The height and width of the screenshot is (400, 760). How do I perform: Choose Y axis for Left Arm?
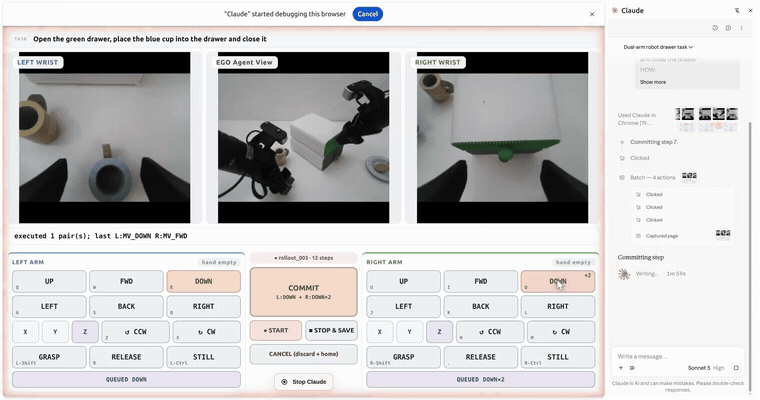[x=55, y=332]
